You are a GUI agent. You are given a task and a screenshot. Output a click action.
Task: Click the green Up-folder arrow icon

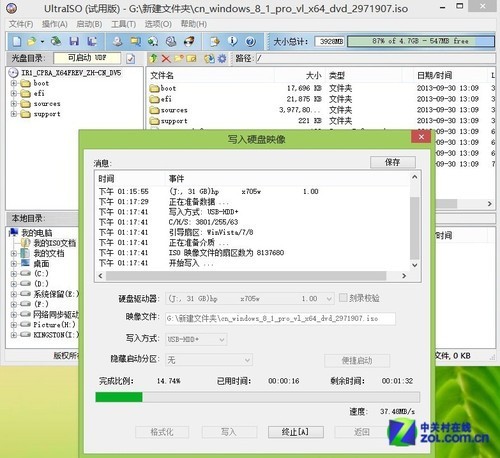pyautogui.click(x=153, y=59)
